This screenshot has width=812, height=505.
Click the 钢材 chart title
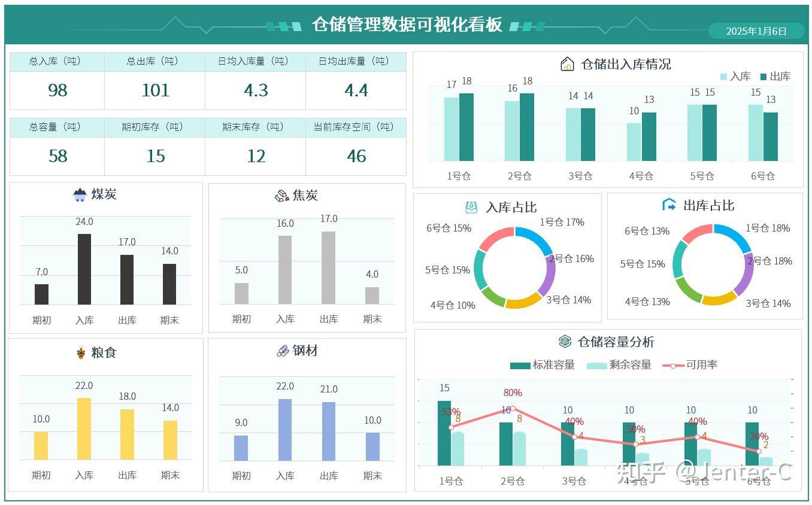(305, 351)
